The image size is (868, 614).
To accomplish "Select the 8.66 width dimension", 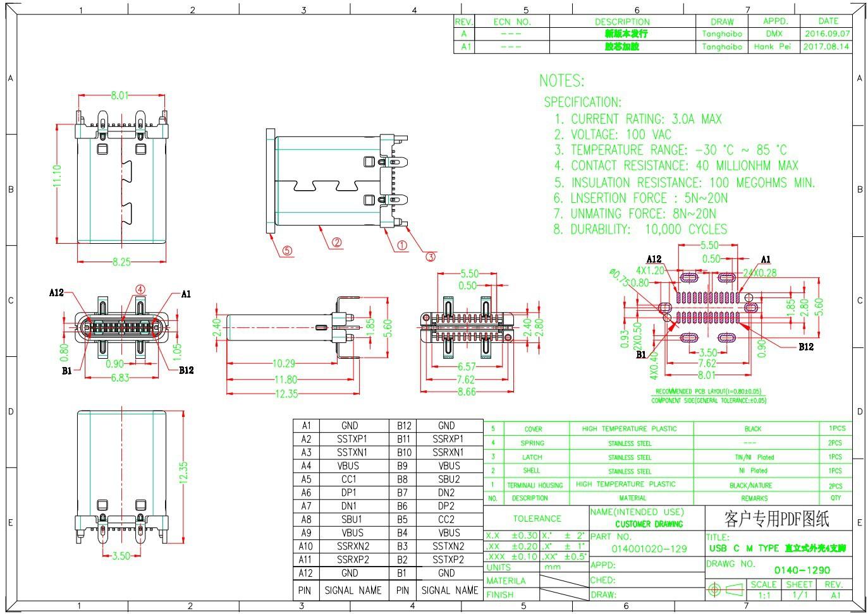I will pyautogui.click(x=466, y=392).
